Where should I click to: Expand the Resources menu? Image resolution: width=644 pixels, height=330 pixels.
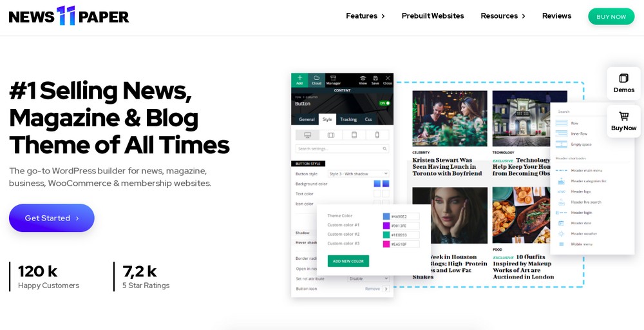tap(503, 16)
